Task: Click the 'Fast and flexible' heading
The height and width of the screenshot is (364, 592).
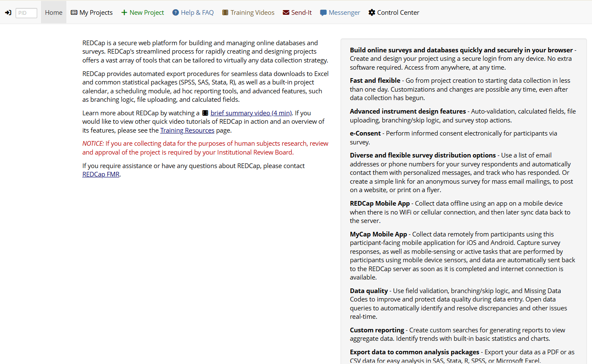Action: pos(375,81)
